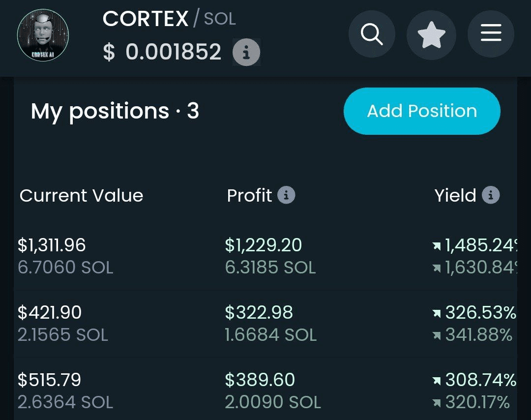Click the 326.53% yield arrow icon
Screen dimensions: 531x420
(x=437, y=313)
